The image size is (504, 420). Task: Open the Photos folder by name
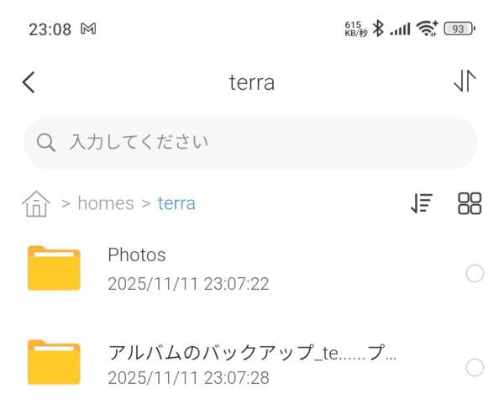pos(137,255)
